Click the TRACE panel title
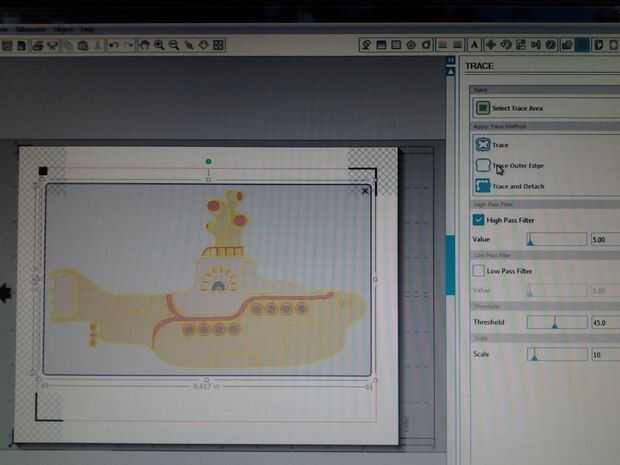Viewport: 620px width, 465px height. tap(479, 66)
